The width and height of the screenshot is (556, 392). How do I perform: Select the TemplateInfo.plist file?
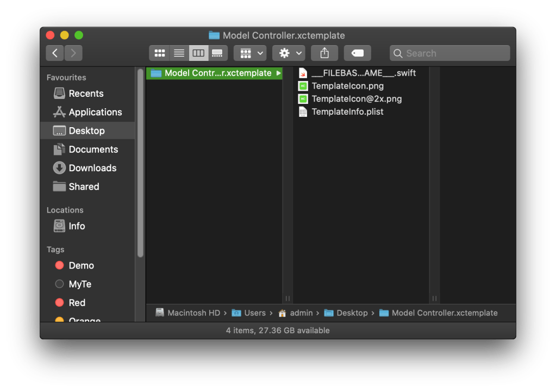(347, 112)
